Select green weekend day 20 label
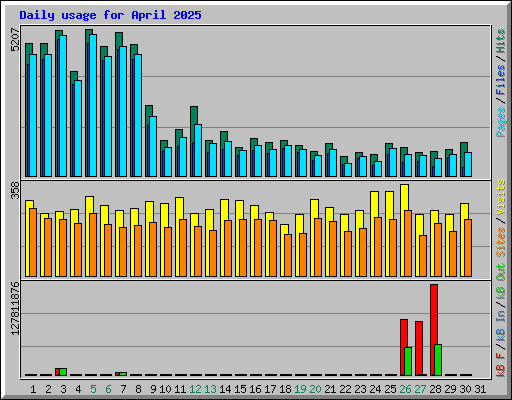512x400 pixels. pos(315,389)
